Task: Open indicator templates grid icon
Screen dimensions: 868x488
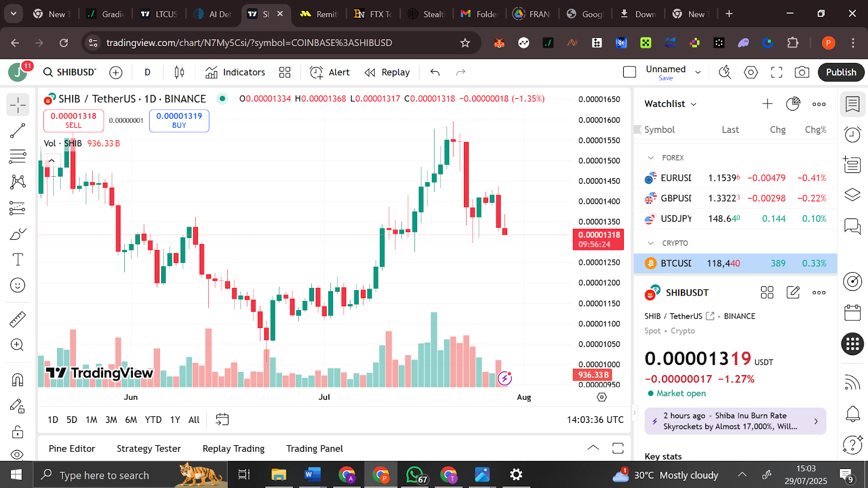Action: [285, 72]
